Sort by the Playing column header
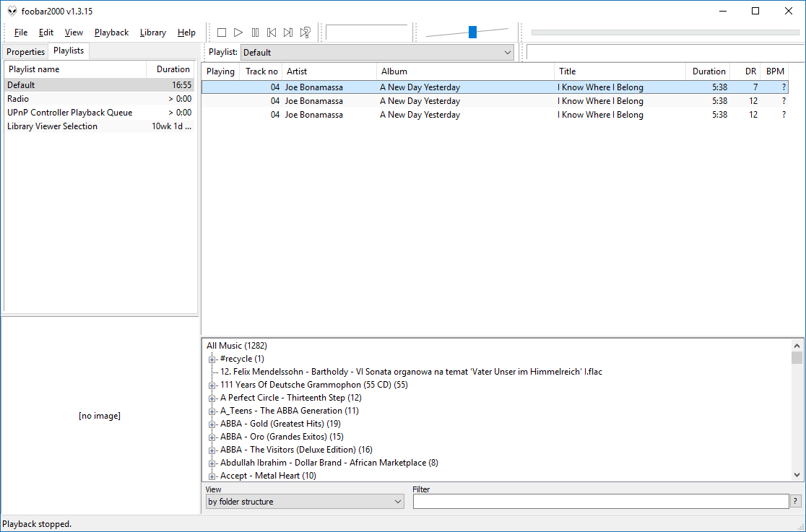806x532 pixels. tap(220, 71)
